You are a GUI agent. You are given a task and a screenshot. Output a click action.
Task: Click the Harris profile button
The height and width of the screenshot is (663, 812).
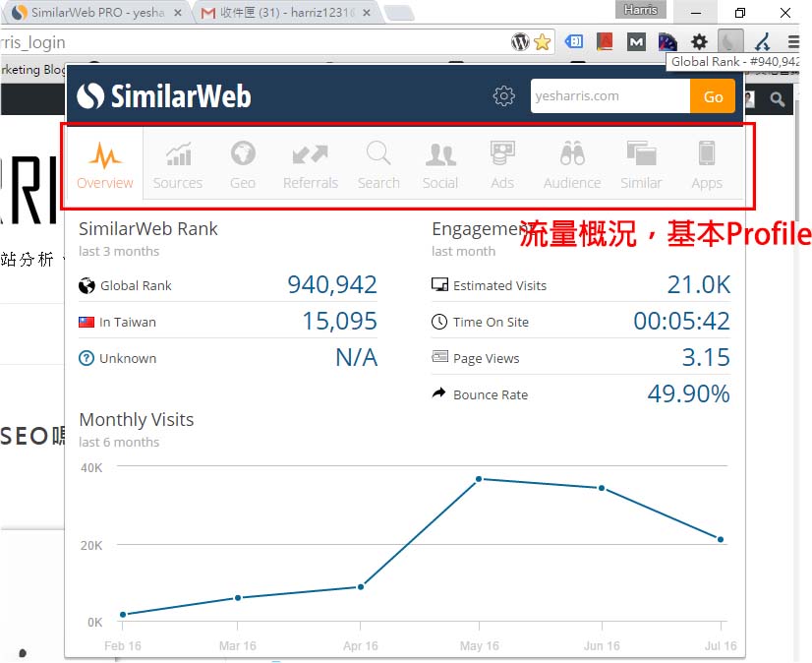[641, 9]
